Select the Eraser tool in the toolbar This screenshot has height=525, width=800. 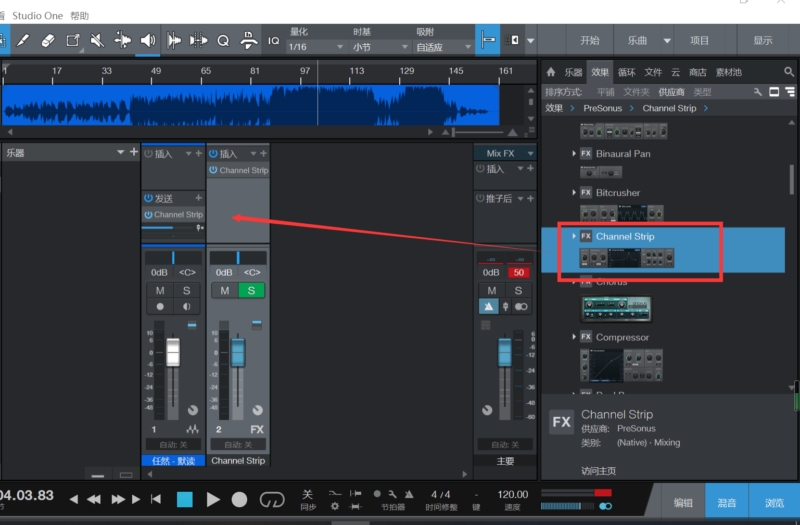coord(47,41)
